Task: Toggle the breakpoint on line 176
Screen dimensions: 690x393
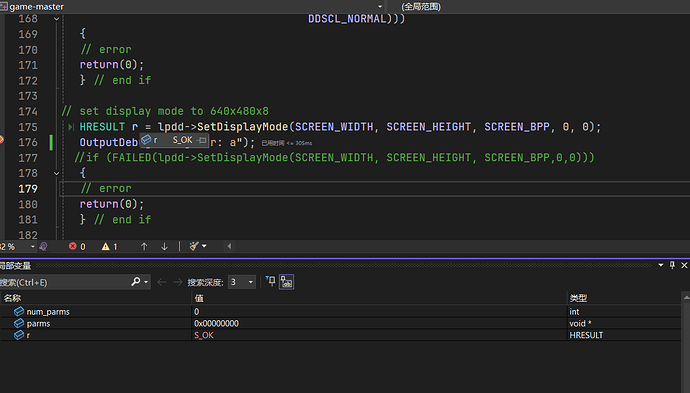Action: [x=1, y=140]
